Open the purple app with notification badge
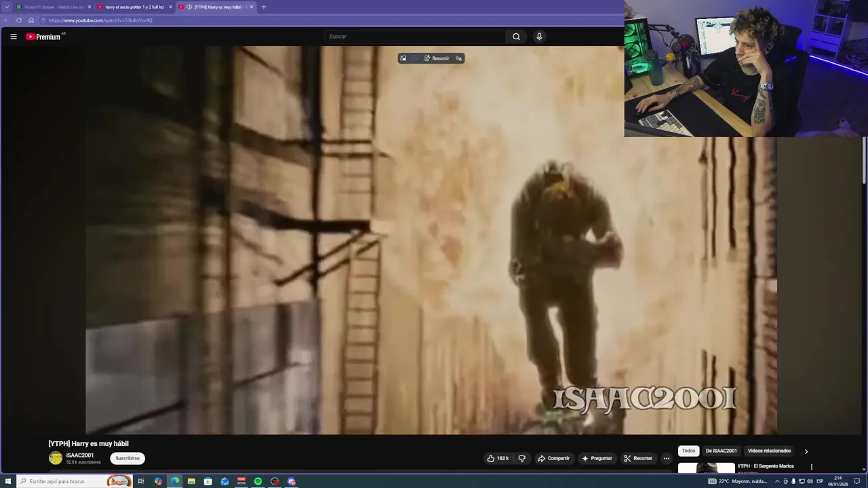This screenshot has height=488, width=868. (x=292, y=481)
